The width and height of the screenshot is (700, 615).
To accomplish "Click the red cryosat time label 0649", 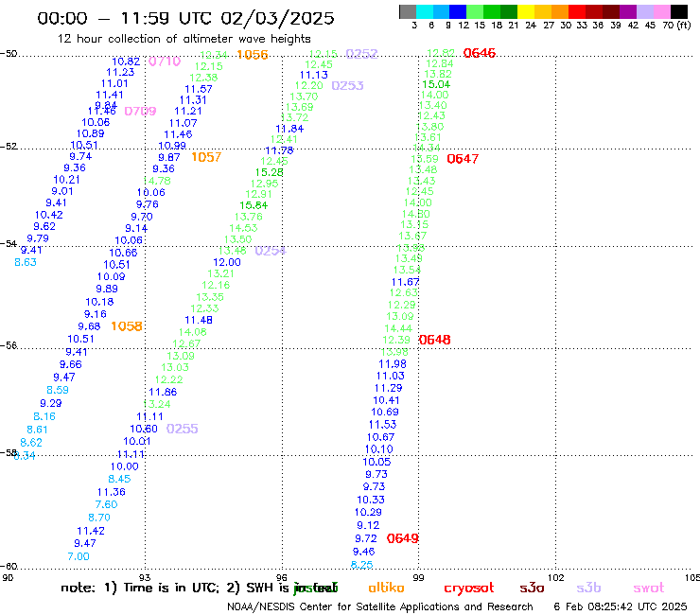I will click(x=403, y=538).
